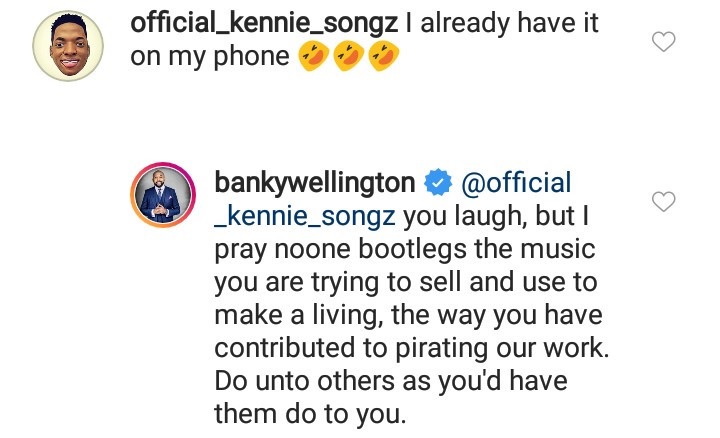The image size is (720, 438).
Task: Click the 'on my phone' text
Action: [209, 57]
